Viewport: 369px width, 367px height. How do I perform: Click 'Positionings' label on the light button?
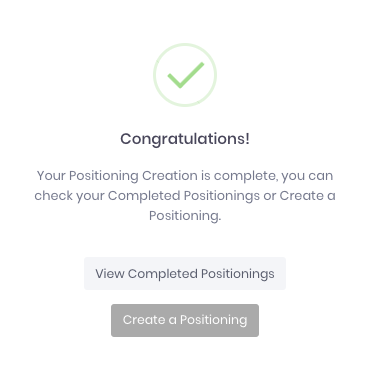[x=238, y=274]
